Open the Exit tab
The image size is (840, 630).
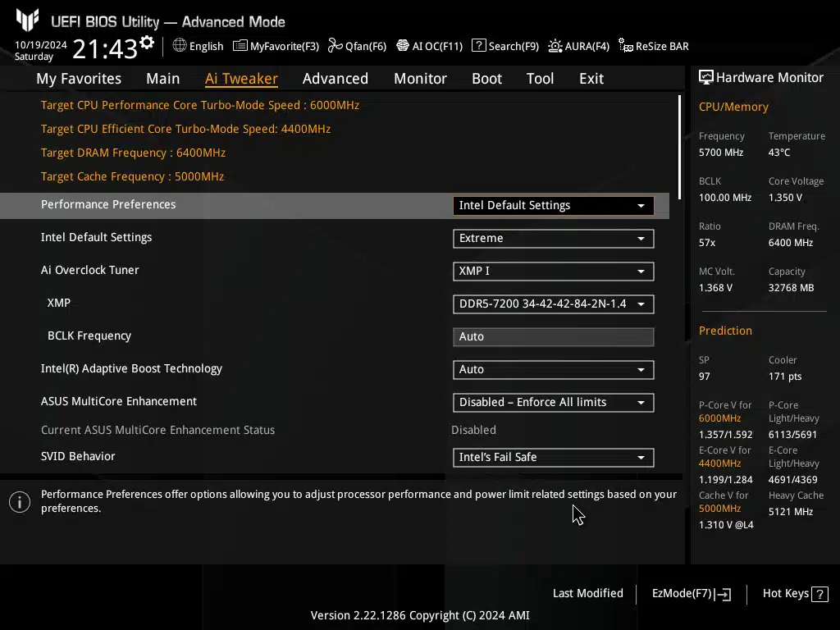[591, 79]
